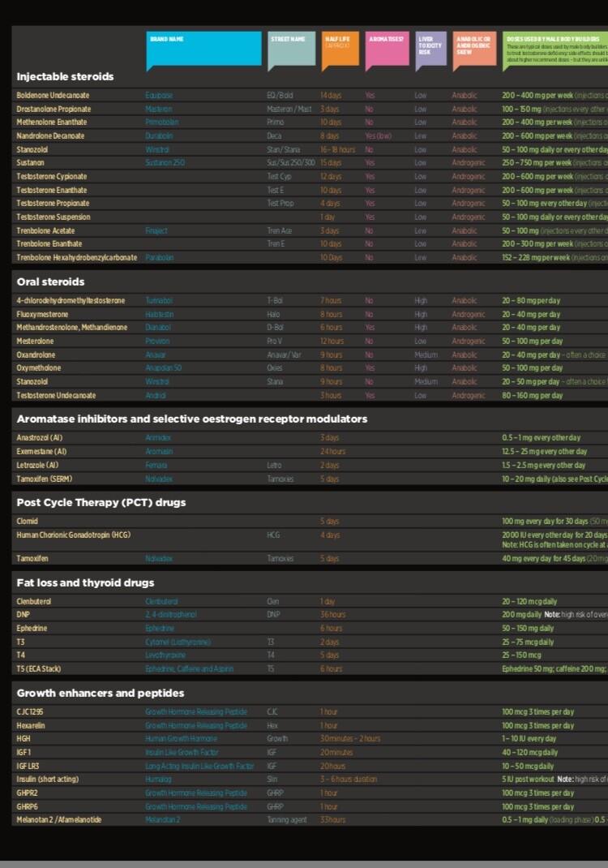608x868 pixels.
Task: Open the Dianabol brand name link
Action: point(159,328)
